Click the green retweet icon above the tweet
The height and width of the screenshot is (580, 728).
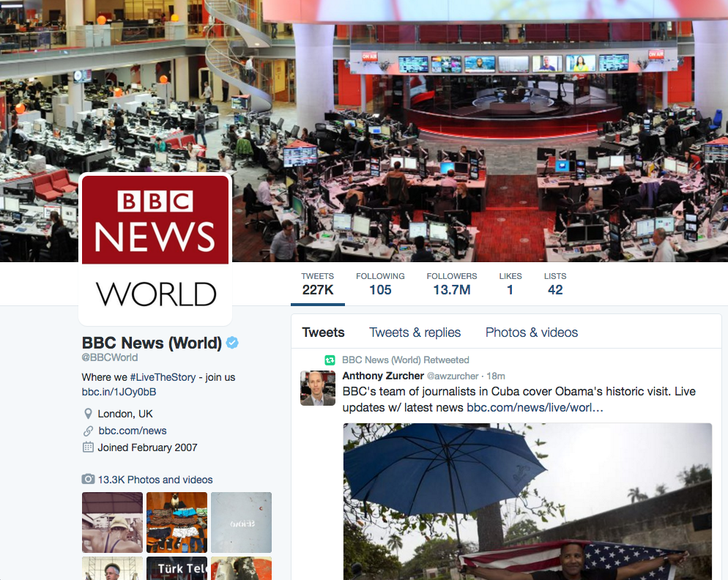pos(330,360)
